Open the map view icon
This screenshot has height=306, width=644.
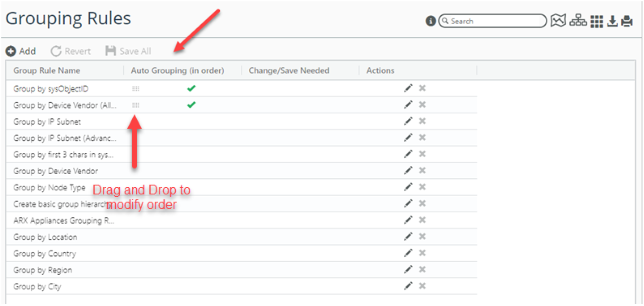click(x=558, y=21)
